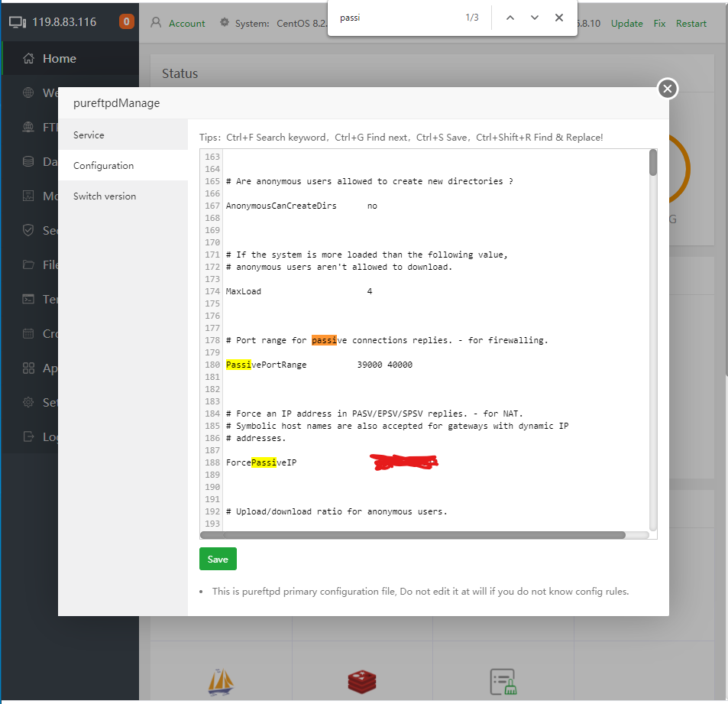The width and height of the screenshot is (728, 704).
Task: Click the red Redis cube icon
Action: pyautogui.click(x=362, y=682)
